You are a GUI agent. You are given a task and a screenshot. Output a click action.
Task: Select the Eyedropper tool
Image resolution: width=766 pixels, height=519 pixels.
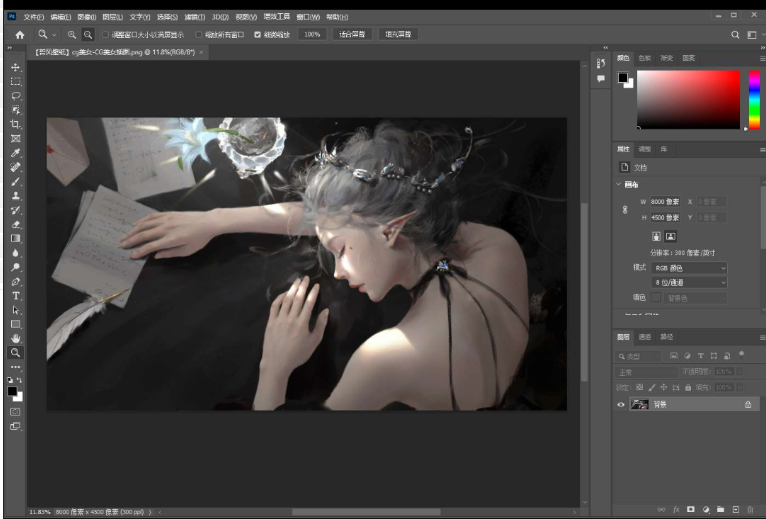[15, 153]
